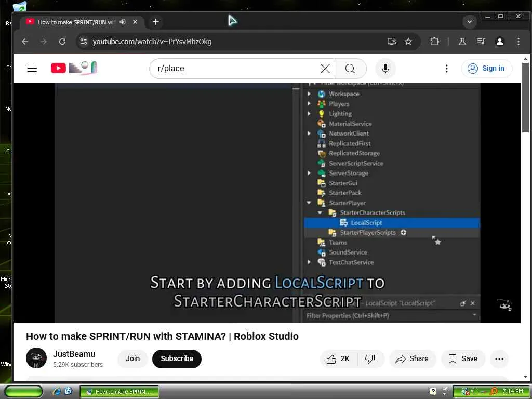Open YouTube settings three-dot menu
The height and width of the screenshot is (399, 532).
click(446, 69)
